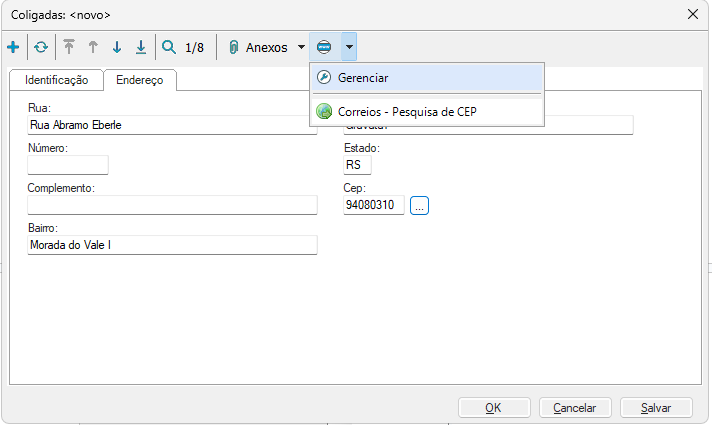
Task: Expand the Anexos dropdown arrow
Action: (301, 47)
